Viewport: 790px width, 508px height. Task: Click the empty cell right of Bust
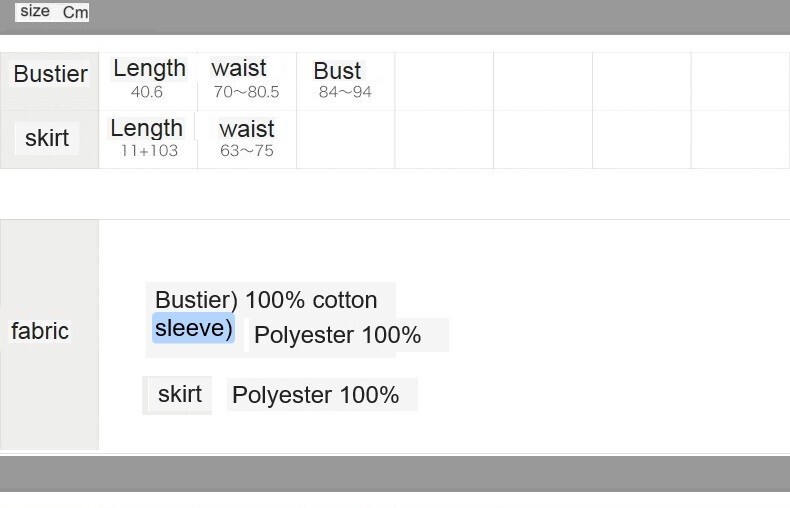444,81
